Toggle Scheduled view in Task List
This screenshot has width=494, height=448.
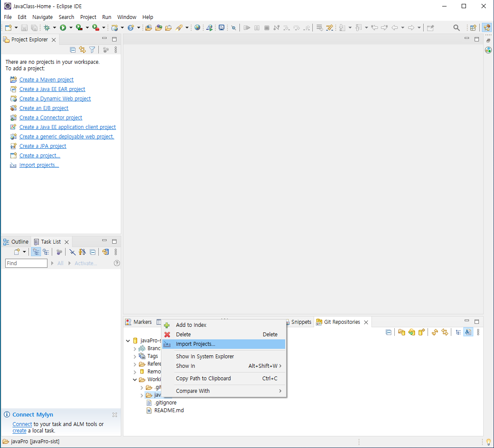(46, 252)
